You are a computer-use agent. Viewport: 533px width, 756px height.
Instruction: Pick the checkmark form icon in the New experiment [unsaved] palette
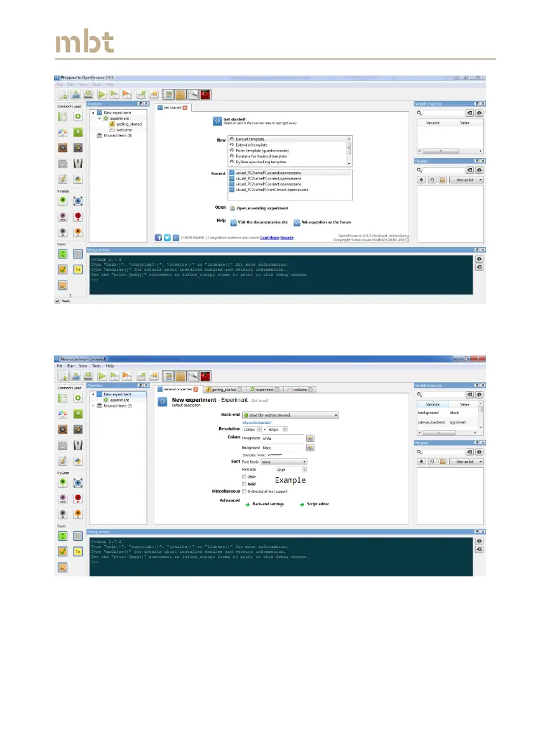(63, 551)
